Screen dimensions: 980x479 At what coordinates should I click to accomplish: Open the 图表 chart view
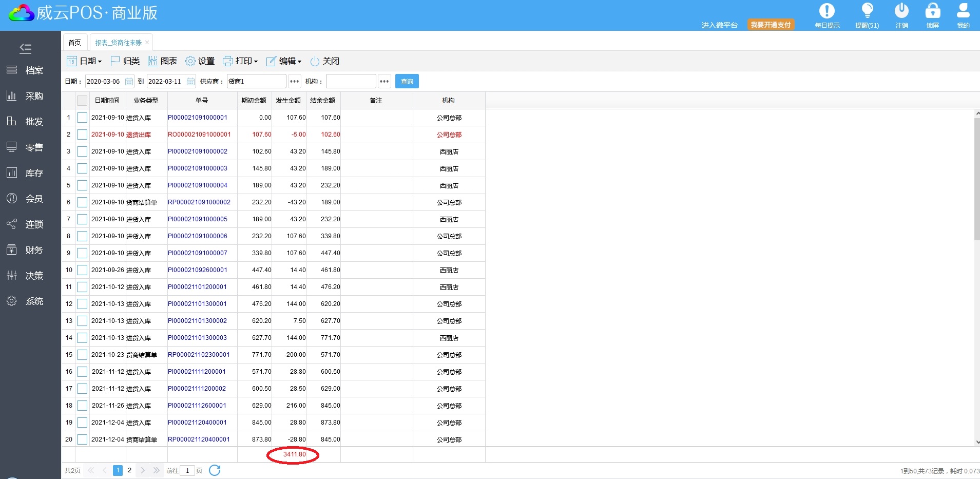click(162, 61)
